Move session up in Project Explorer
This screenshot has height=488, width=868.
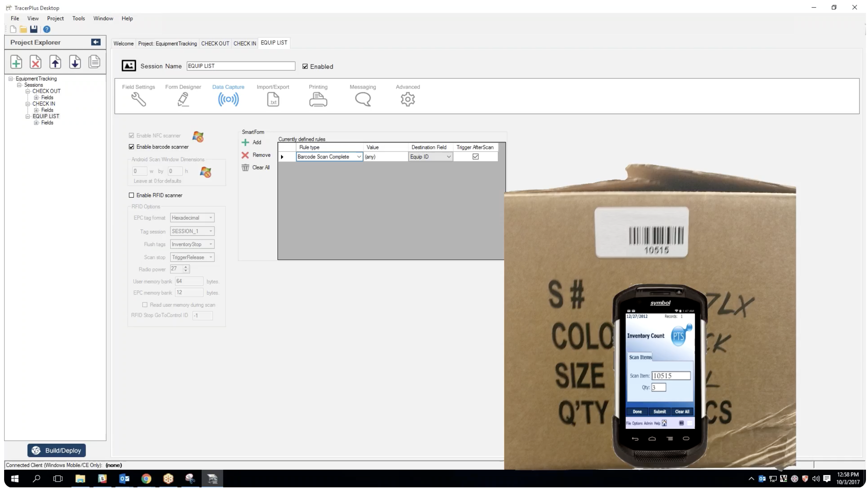(x=55, y=62)
